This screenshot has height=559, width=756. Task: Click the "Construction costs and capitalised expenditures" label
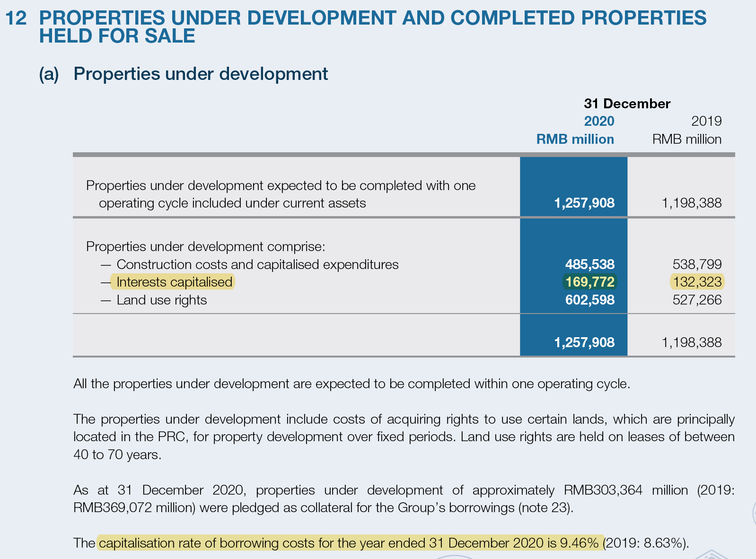(x=257, y=264)
